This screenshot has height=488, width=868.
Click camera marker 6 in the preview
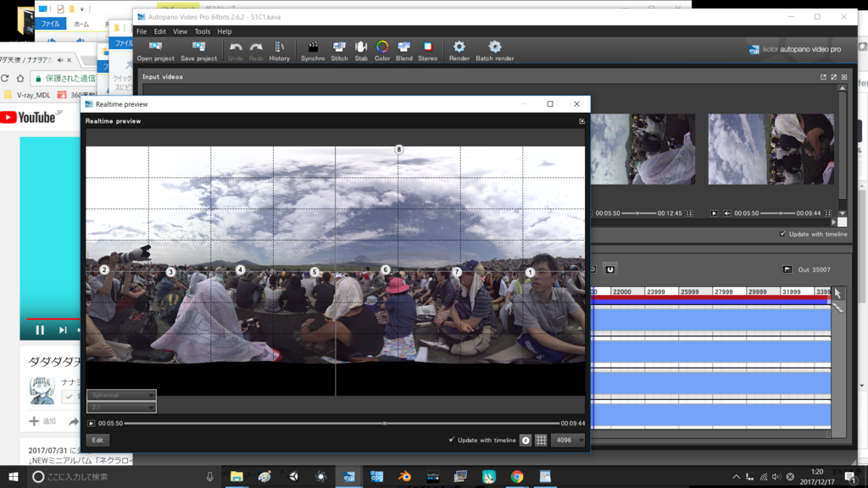tap(386, 269)
